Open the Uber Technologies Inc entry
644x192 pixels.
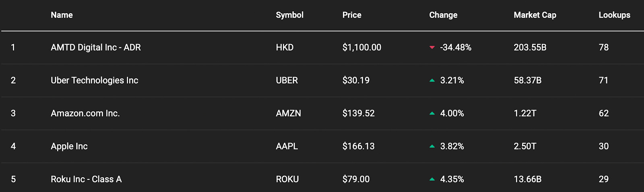pos(95,80)
